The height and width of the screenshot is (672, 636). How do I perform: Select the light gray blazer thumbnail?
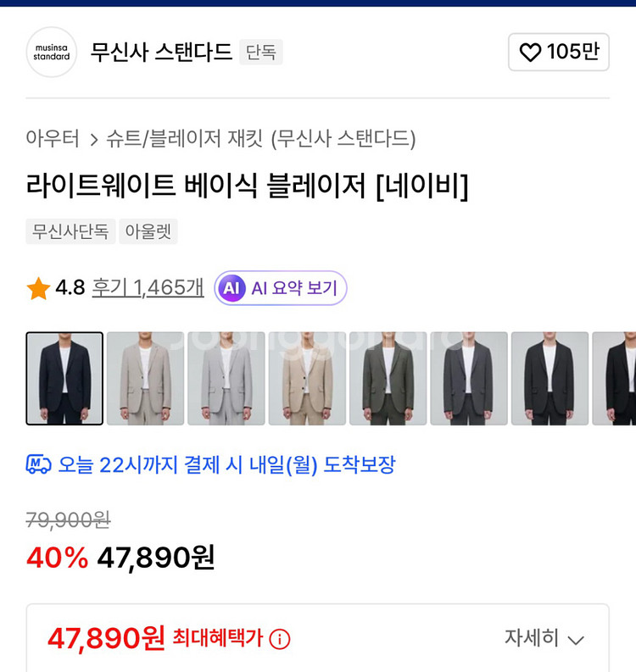coord(226,378)
